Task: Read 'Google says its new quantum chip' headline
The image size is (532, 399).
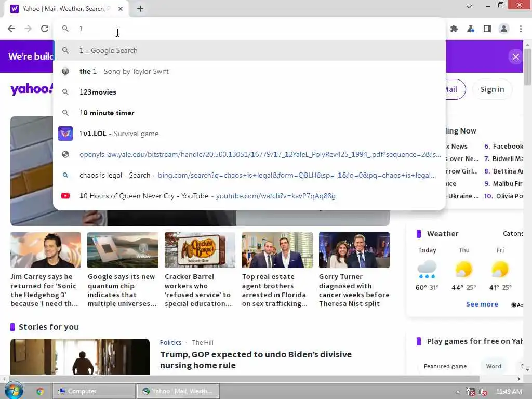Action: pos(122,290)
